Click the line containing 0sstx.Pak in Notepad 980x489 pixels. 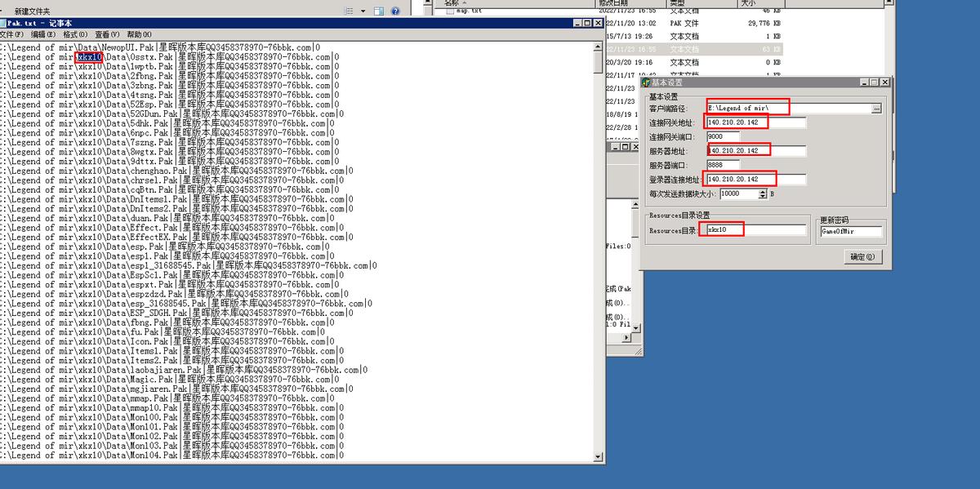point(170,57)
